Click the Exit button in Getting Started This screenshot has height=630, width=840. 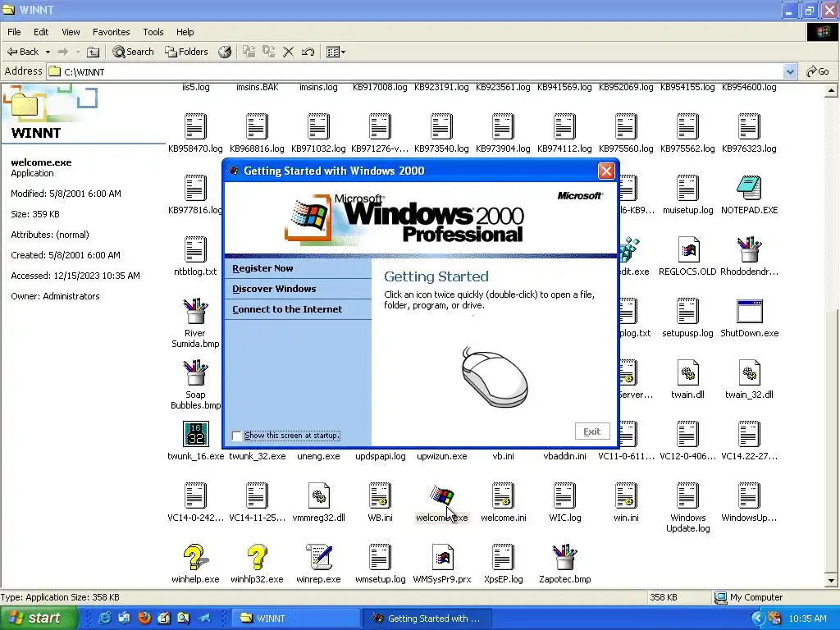click(x=592, y=431)
